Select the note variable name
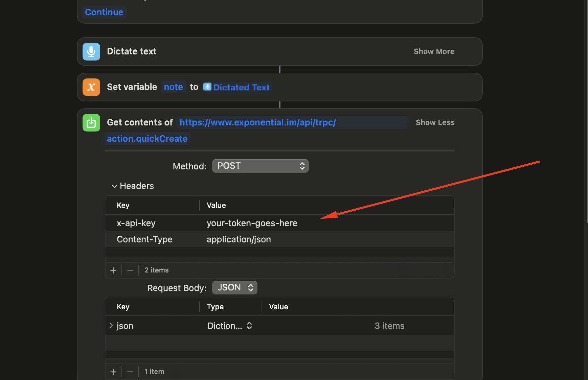This screenshot has height=380, width=588. 174,87
